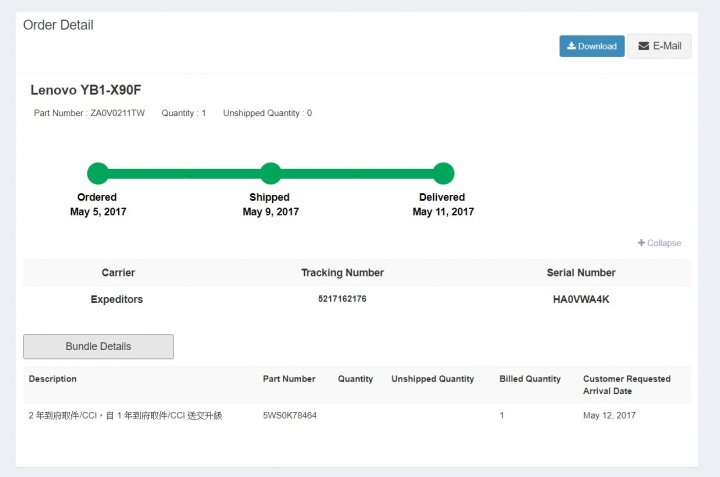Click the May 9, 2017 shipped date
Screen dimensions: 720x477
coord(270,212)
